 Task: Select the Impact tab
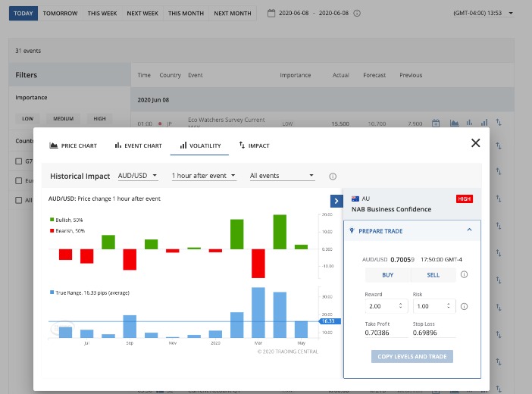pos(254,145)
